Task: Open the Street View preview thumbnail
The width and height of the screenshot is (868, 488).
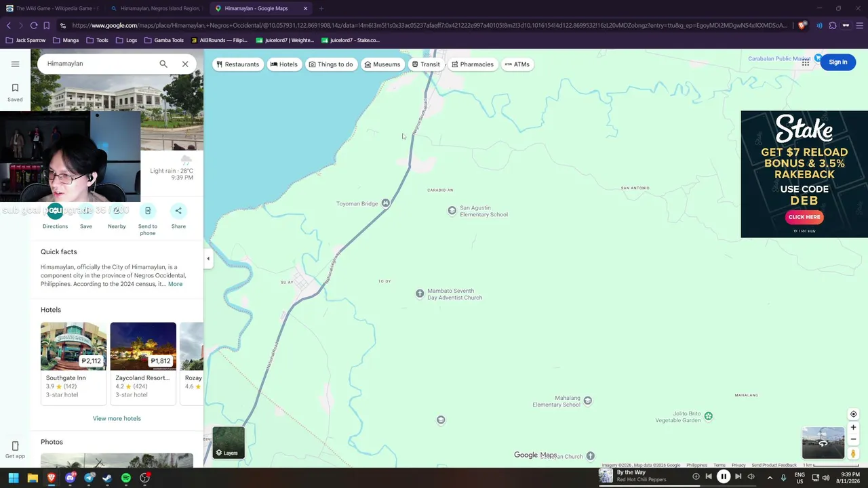Action: pyautogui.click(x=823, y=443)
